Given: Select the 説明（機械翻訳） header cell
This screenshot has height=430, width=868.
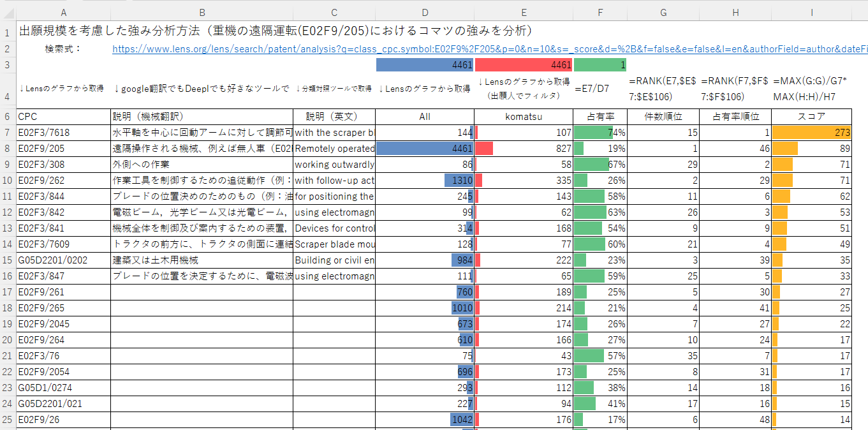Looking at the screenshot, I should pyautogui.click(x=202, y=117).
